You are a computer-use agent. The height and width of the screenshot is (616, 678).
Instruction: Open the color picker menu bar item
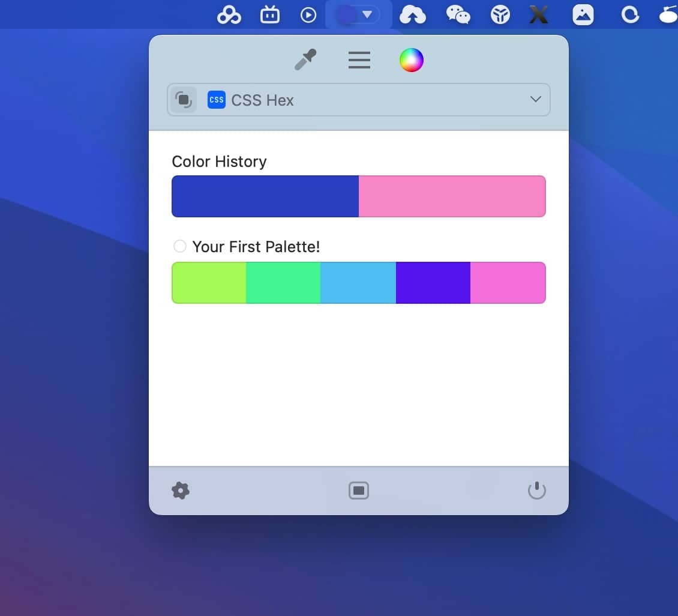point(358,14)
